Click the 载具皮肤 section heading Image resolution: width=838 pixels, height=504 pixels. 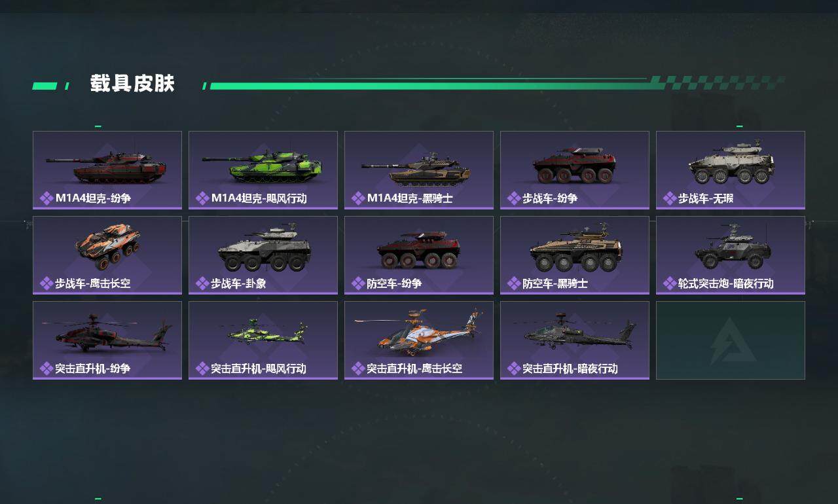click(132, 84)
